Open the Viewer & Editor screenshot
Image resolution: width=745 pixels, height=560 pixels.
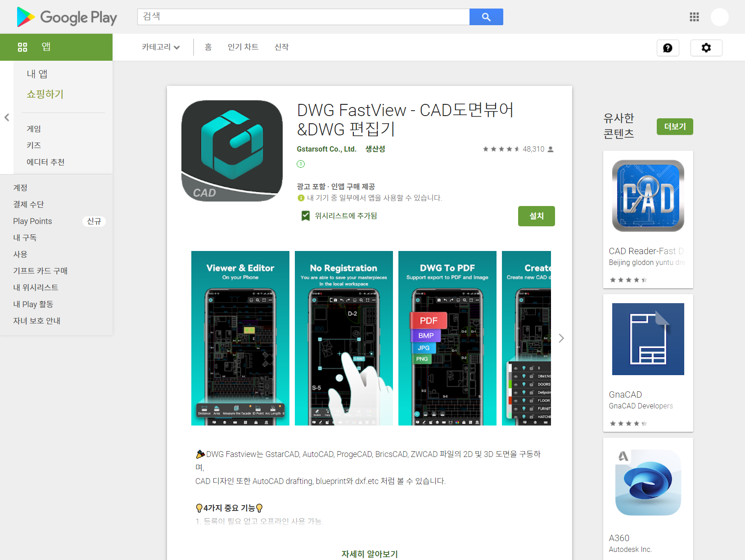[240, 338]
